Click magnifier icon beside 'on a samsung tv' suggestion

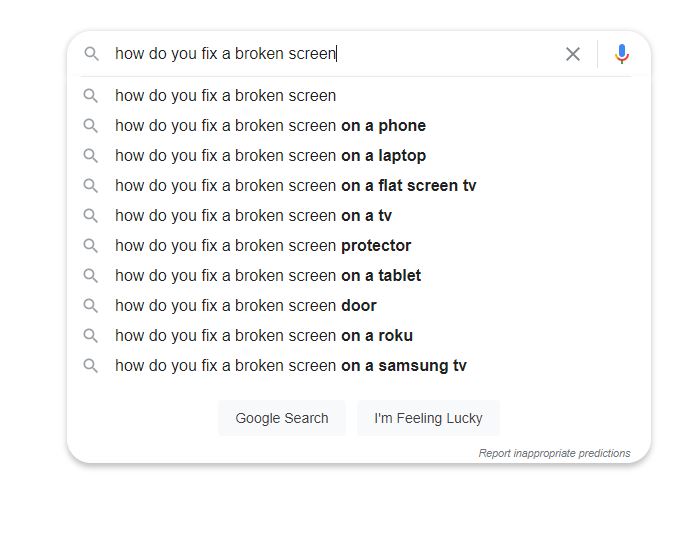[91, 365]
